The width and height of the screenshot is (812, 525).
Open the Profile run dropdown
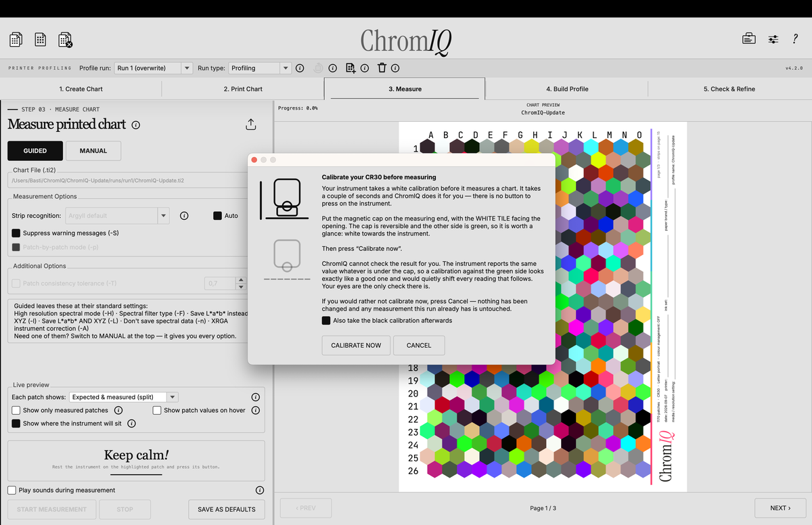tap(154, 68)
